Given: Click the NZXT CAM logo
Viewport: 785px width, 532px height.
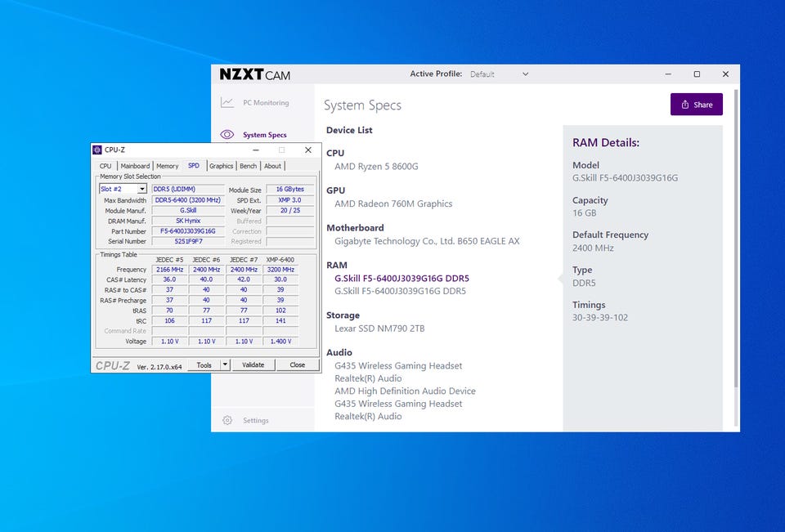Looking at the screenshot, I should point(255,74).
